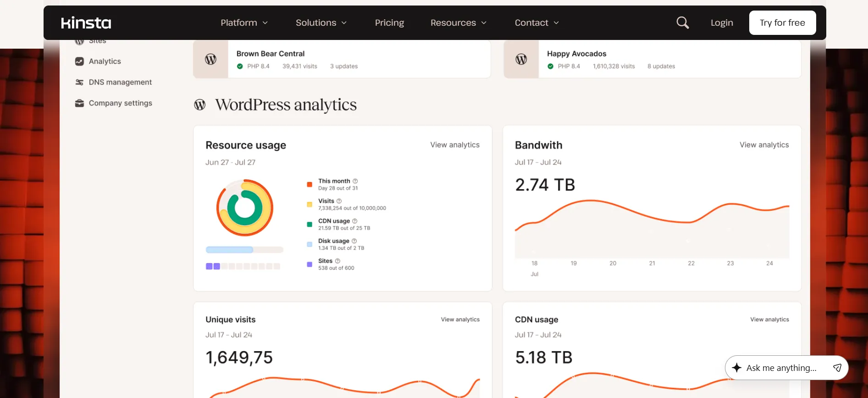Open View analytics for Bandwith
Image resolution: width=868 pixels, height=398 pixels.
pos(764,145)
